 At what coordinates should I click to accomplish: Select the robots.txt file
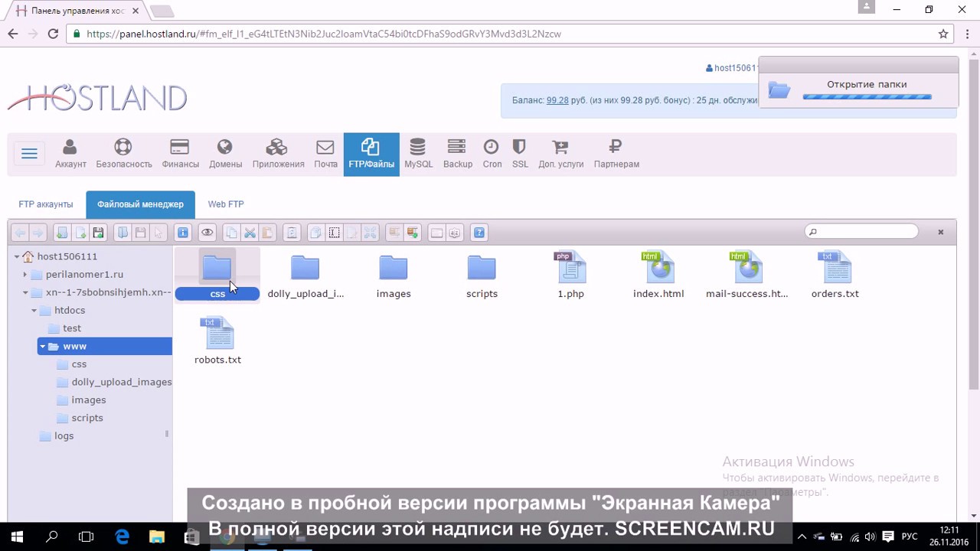tap(217, 342)
